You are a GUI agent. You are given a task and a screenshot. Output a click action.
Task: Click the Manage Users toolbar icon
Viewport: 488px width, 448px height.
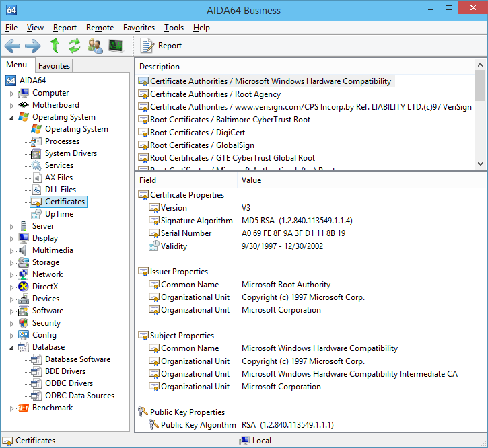(x=96, y=46)
